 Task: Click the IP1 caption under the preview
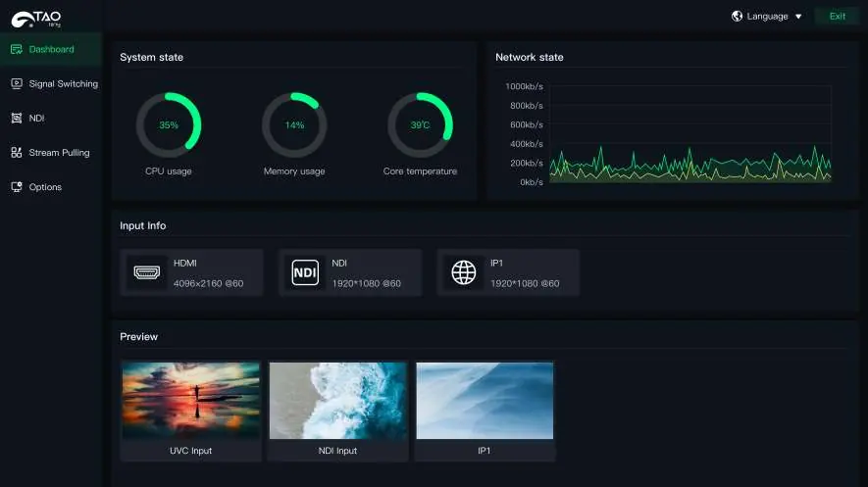tap(485, 451)
